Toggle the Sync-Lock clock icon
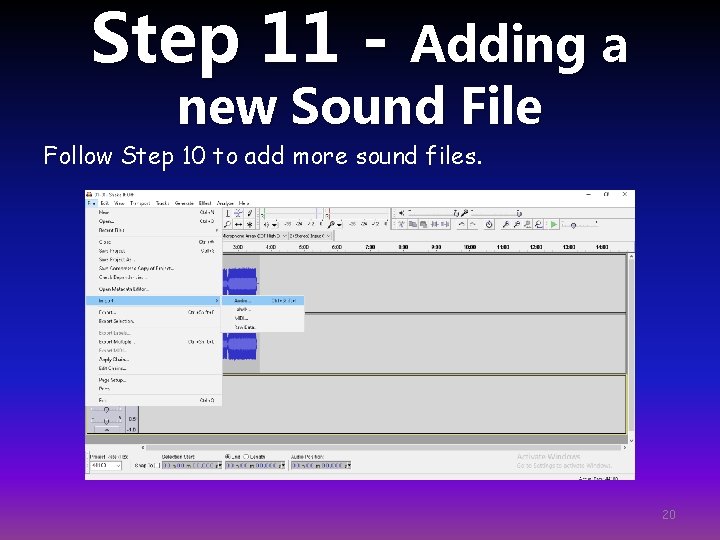Image resolution: width=720 pixels, height=540 pixels. click(x=489, y=224)
